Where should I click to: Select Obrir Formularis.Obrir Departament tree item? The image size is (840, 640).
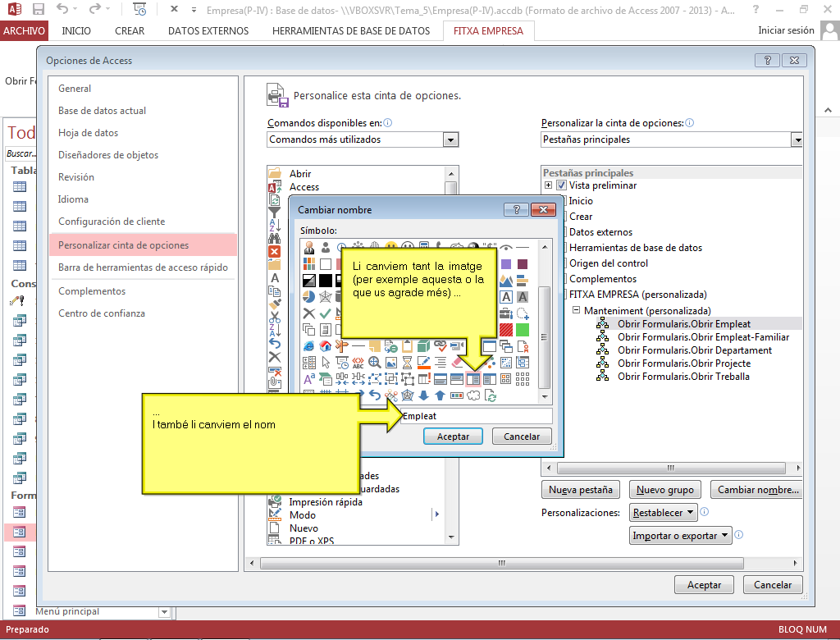click(x=694, y=350)
